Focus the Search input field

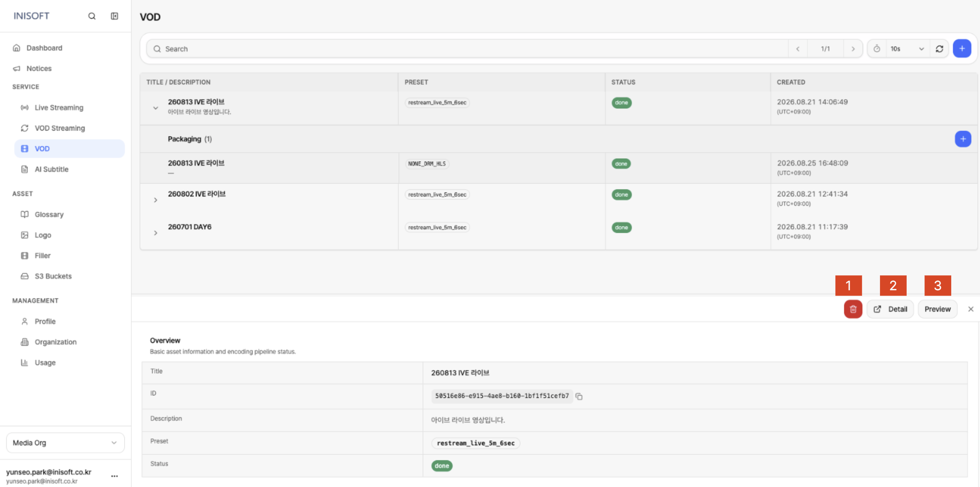click(467, 49)
